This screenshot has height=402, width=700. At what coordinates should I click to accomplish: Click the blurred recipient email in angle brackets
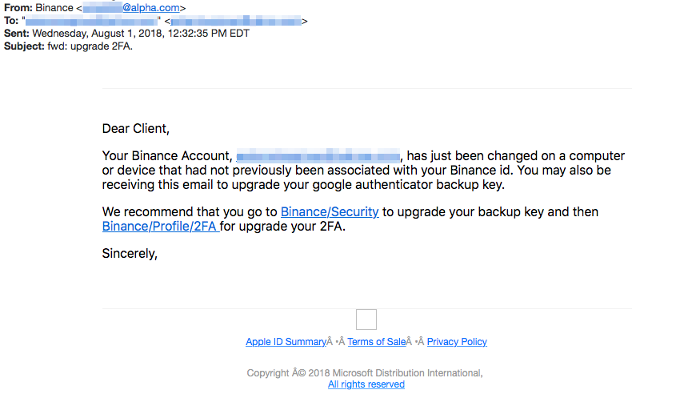click(x=236, y=21)
